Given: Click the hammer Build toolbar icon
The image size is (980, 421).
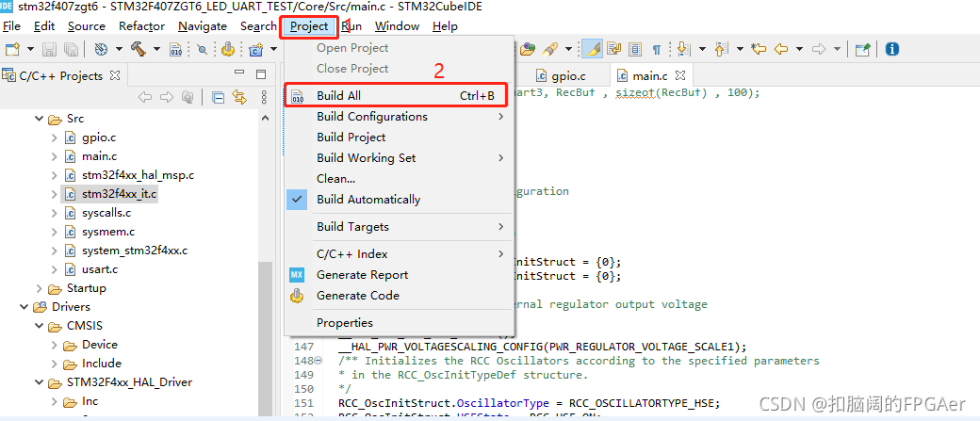Looking at the screenshot, I should pos(139,49).
